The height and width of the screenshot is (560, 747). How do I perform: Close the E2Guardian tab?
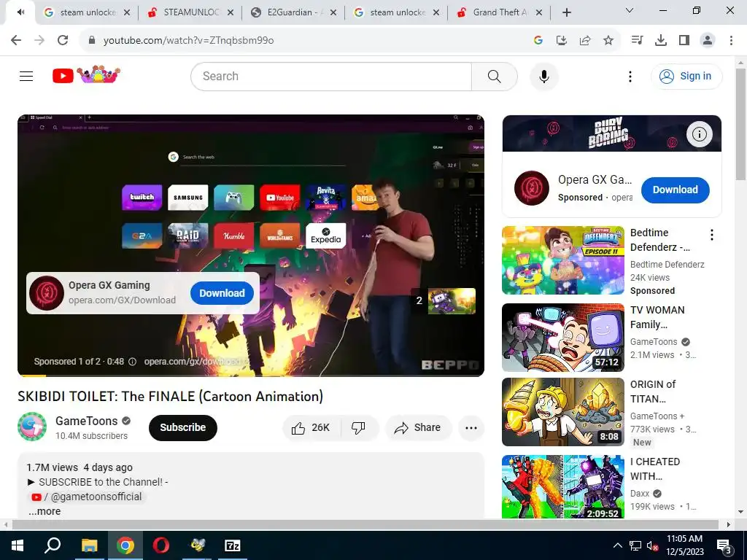(x=333, y=12)
